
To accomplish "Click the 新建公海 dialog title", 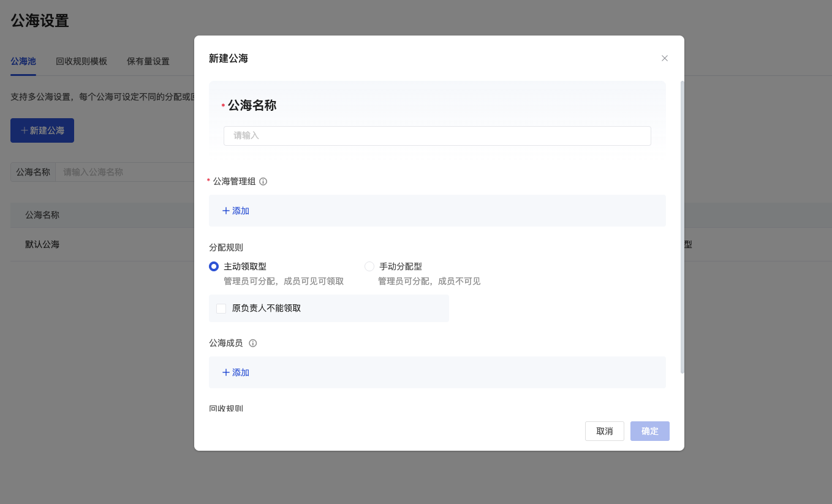I will [229, 58].
